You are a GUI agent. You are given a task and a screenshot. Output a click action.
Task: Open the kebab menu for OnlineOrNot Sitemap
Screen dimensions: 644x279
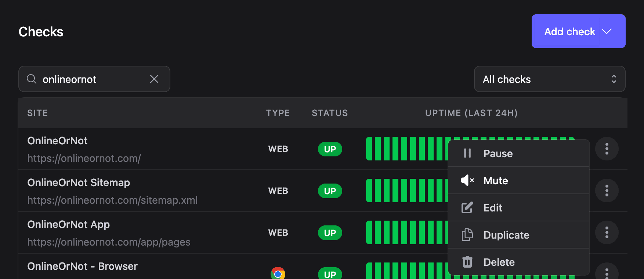pos(607,191)
